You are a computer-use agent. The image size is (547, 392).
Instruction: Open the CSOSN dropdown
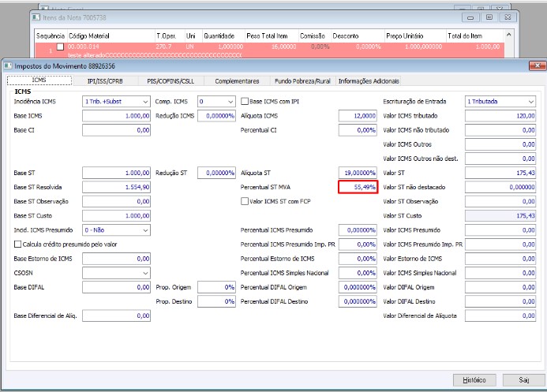(x=116, y=273)
